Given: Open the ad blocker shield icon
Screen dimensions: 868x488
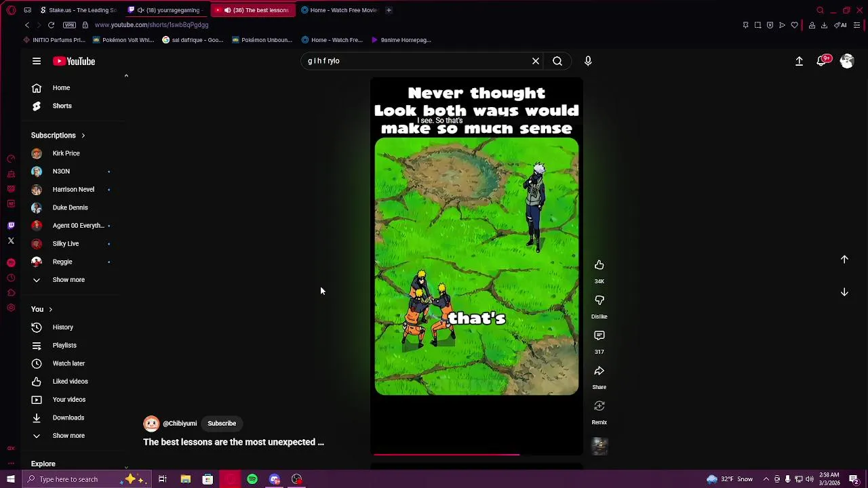Looking at the screenshot, I should coord(770,25).
